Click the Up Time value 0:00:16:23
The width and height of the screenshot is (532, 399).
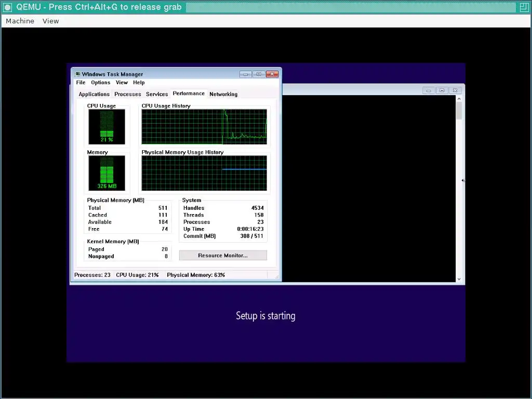click(x=250, y=229)
